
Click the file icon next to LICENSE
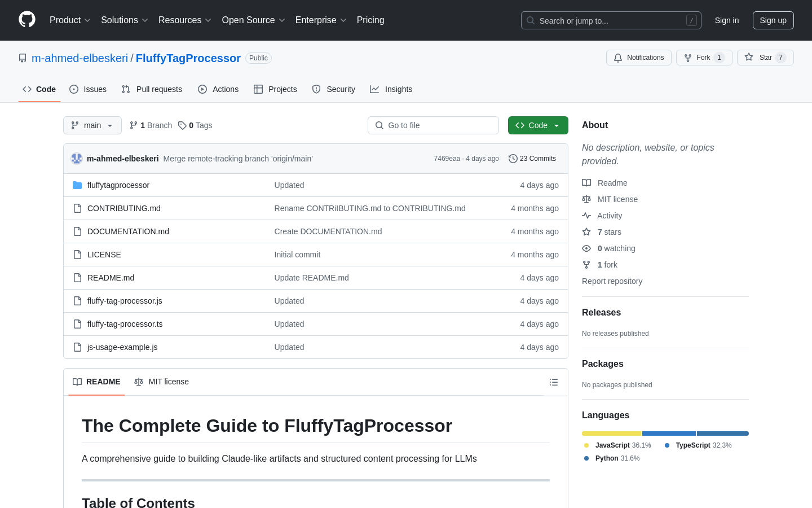pos(77,255)
